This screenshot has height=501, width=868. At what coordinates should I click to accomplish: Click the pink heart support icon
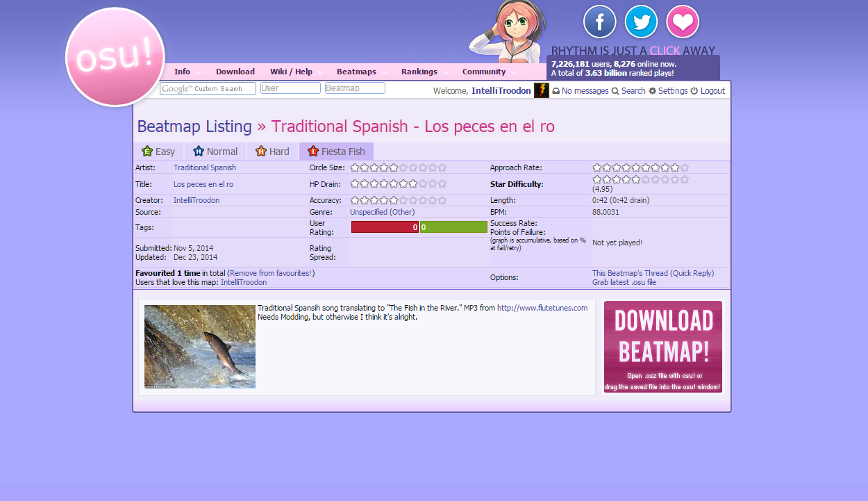[683, 22]
